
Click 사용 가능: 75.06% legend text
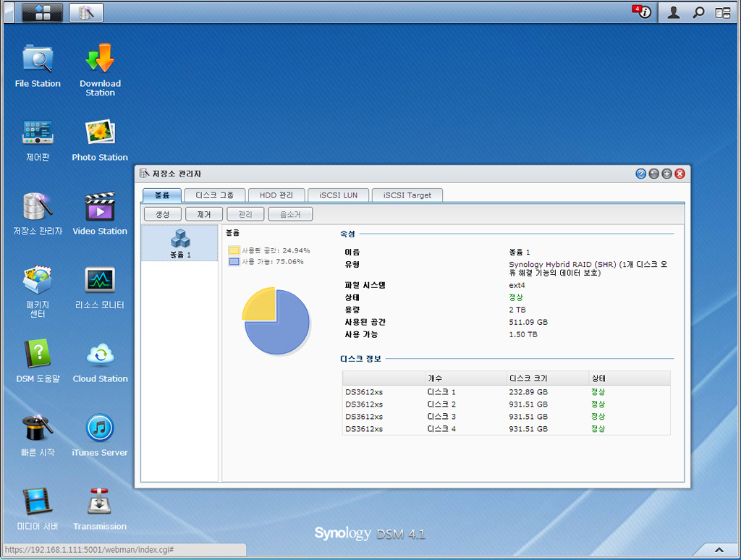(x=273, y=261)
